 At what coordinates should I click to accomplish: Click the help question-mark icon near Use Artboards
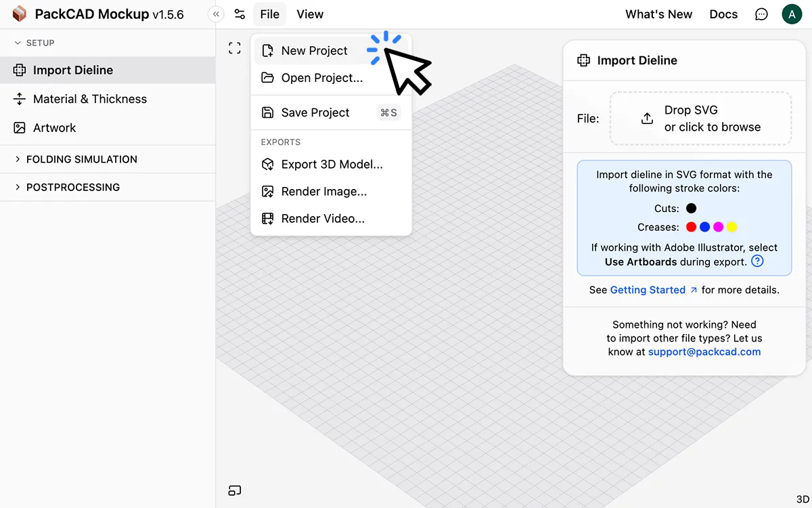coord(758,261)
